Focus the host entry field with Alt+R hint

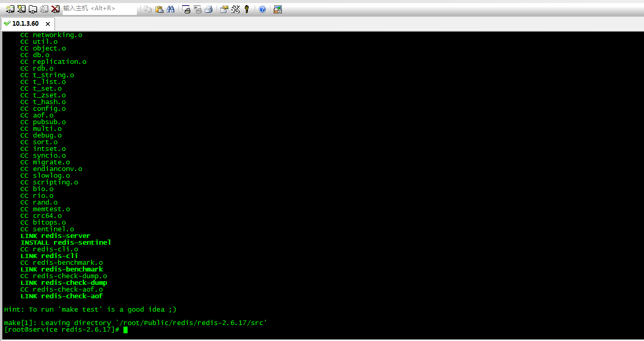pyautogui.click(x=100, y=9)
